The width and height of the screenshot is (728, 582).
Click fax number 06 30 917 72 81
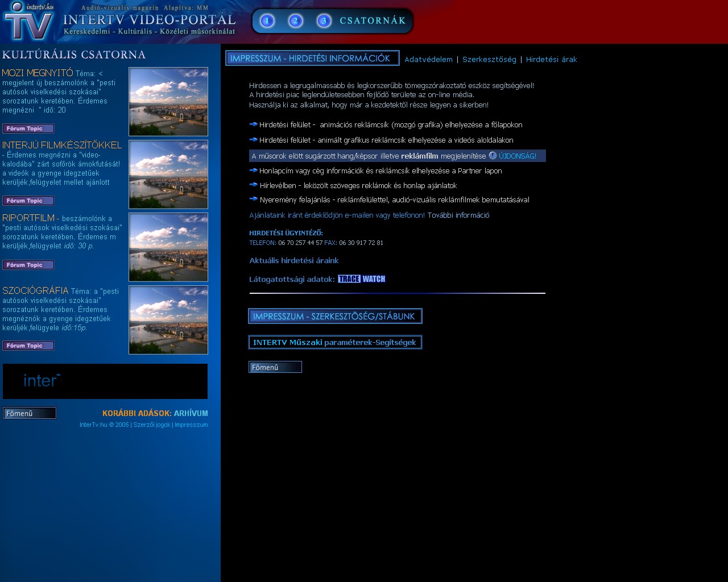361,243
